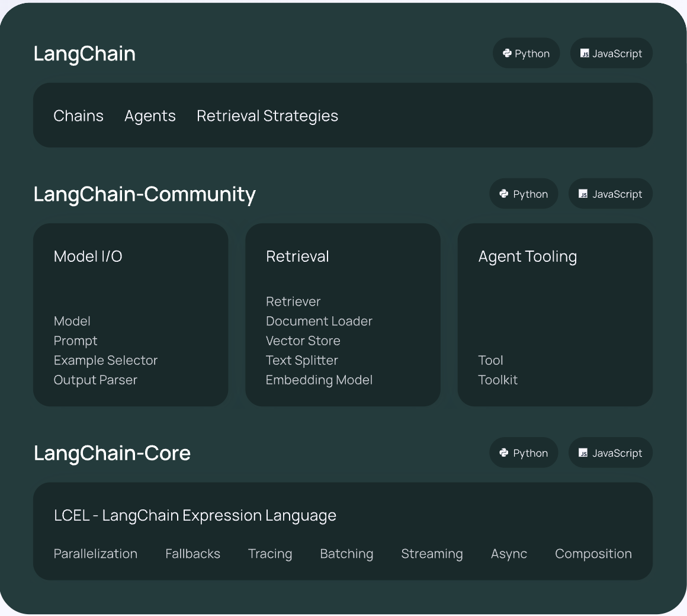Open Retrieval Strategies item
Image resolution: width=687 pixels, height=616 pixels.
point(267,116)
